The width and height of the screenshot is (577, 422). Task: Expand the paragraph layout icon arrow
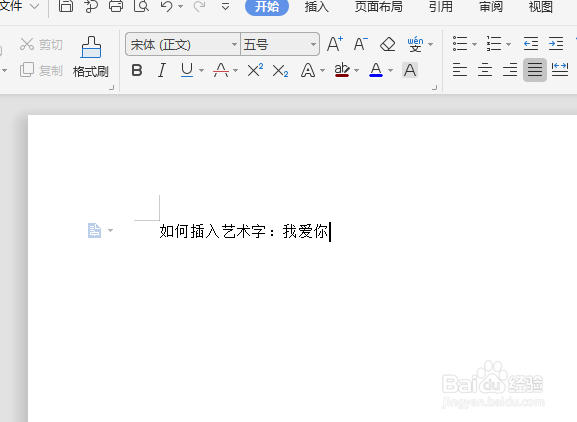[110, 231]
